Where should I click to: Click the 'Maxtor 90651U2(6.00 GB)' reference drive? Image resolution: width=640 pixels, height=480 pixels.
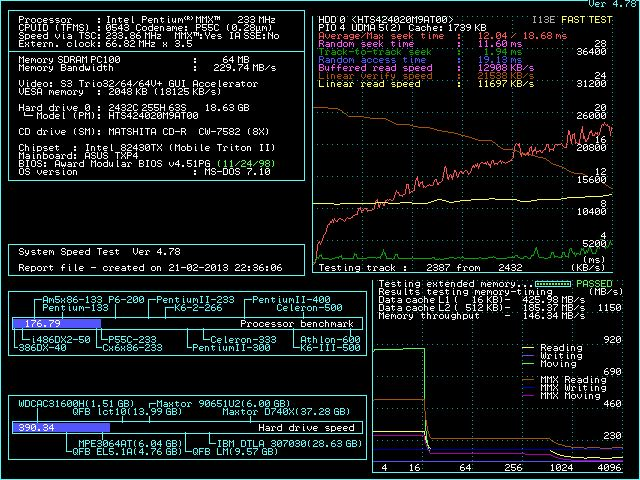[223, 404]
